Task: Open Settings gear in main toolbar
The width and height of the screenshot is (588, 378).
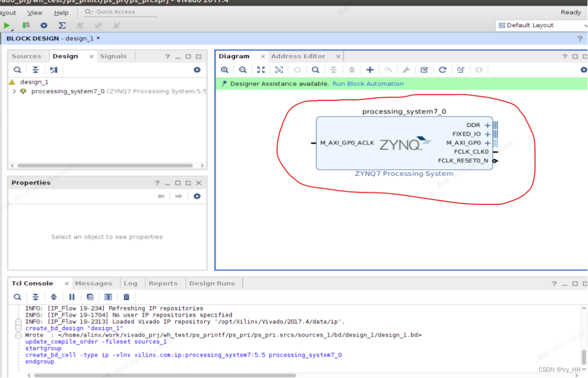Action: (x=44, y=25)
